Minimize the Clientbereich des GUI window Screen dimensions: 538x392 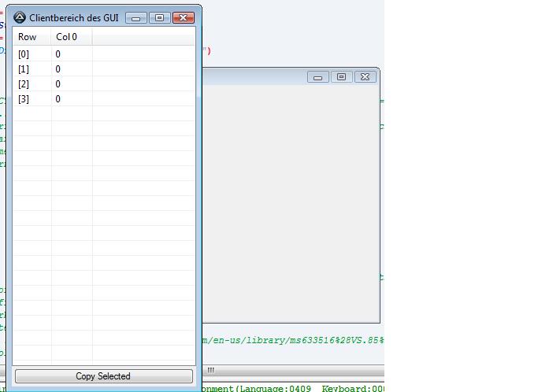point(136,17)
